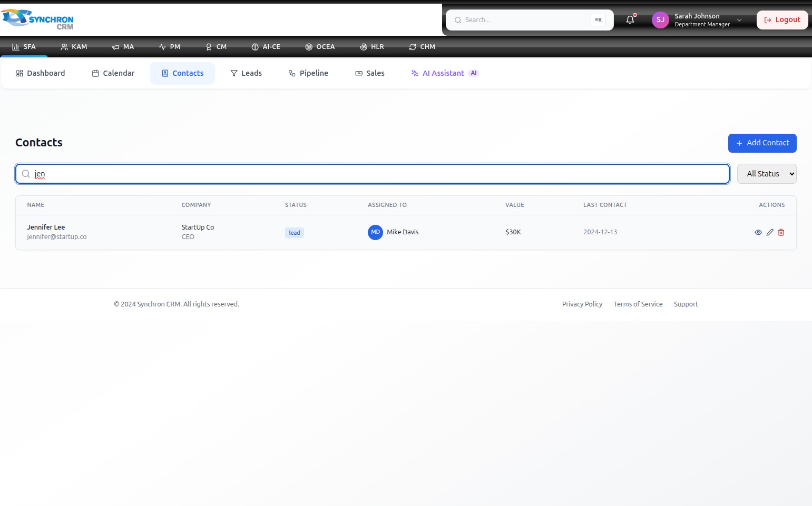Open the AI-CE module tab
812x506 pixels.
[x=266, y=47]
